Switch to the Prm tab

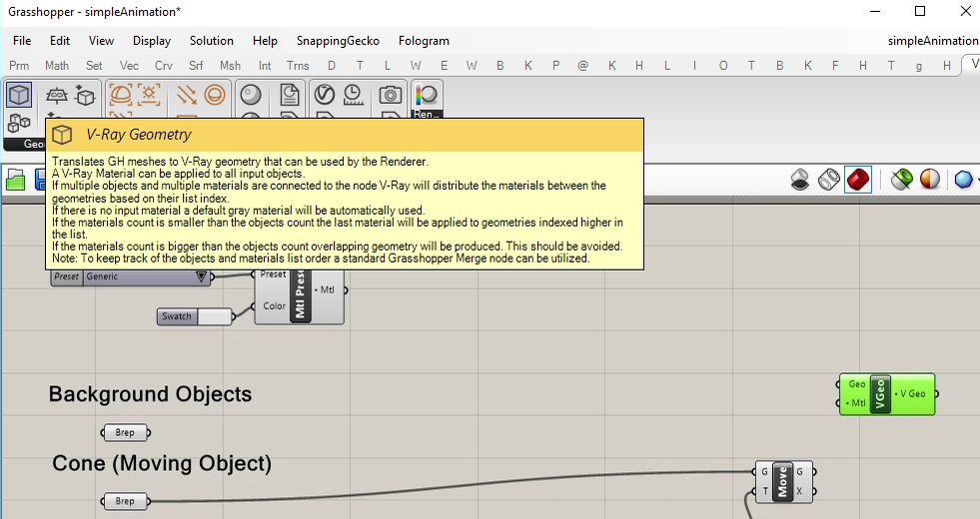pyautogui.click(x=19, y=66)
